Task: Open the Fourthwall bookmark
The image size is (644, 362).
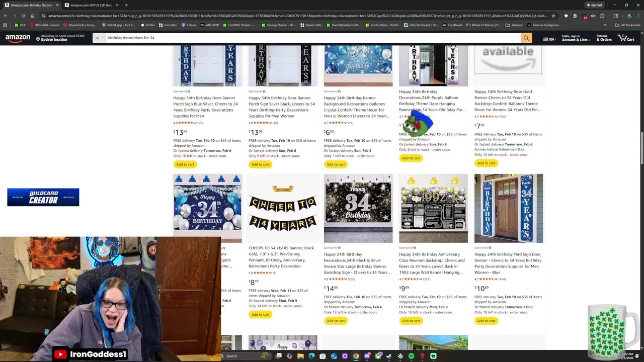Action: point(452,25)
